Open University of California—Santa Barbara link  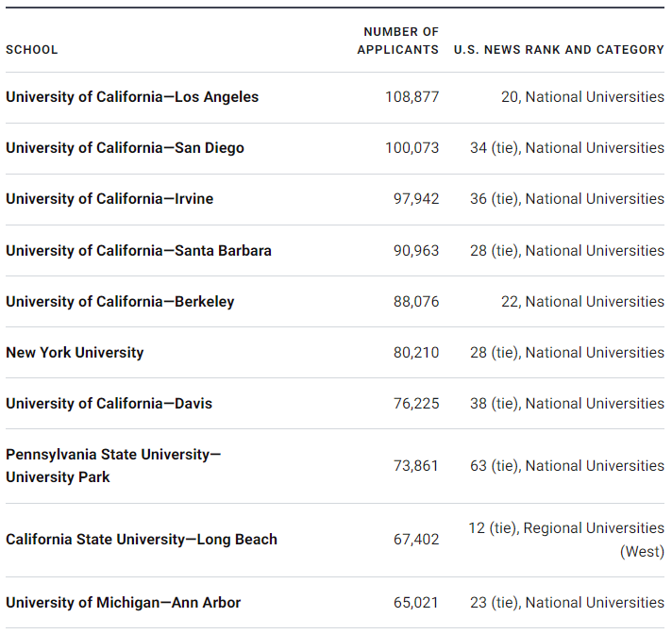coord(139,251)
